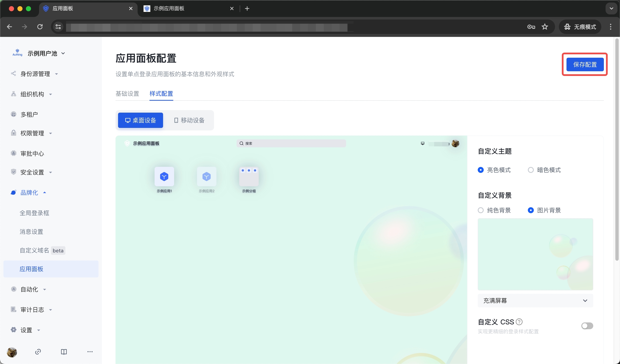The image size is (620, 364).
Task: Select the 纯色背景 radio option
Action: point(480,210)
